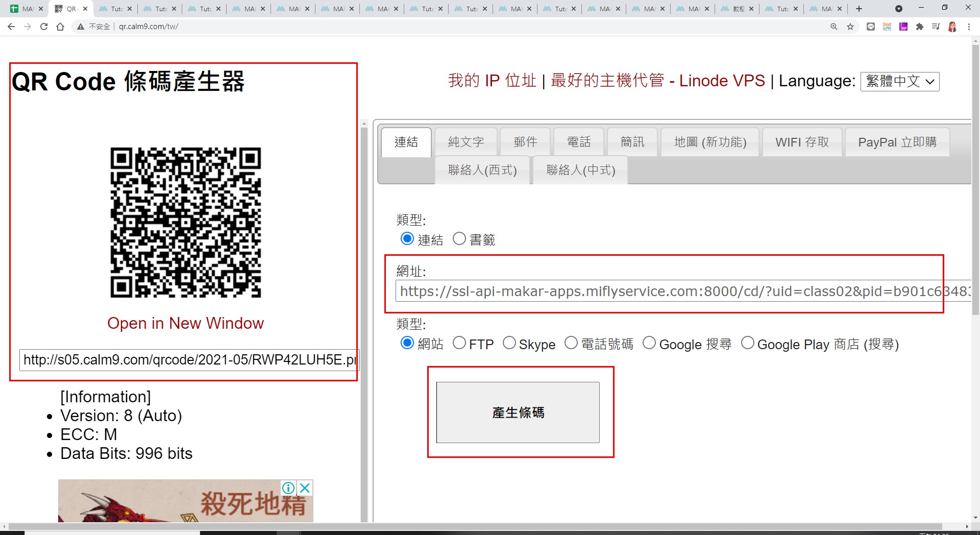Select the Google Play 商店 (搜尋) radio
This screenshot has width=980, height=535.
[x=748, y=343]
